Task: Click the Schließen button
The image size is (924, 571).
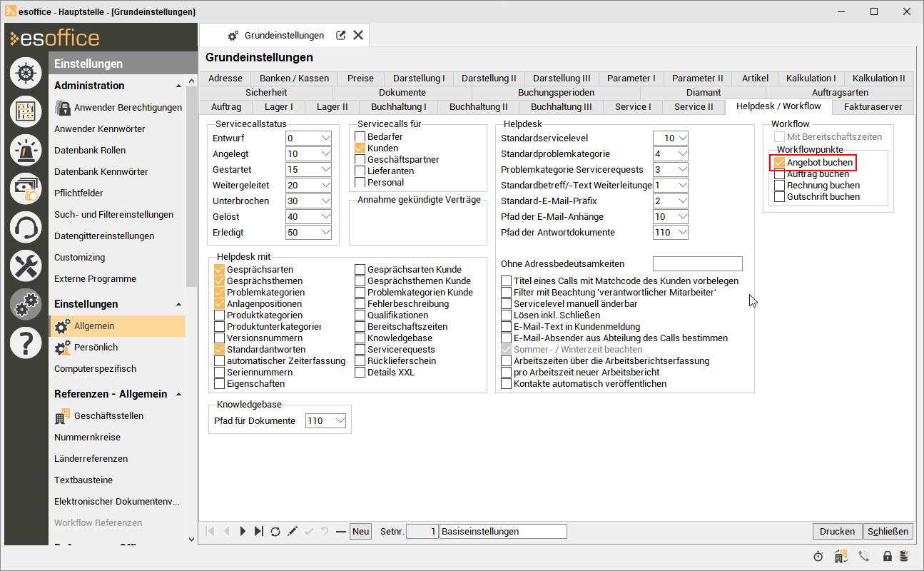Action: pos(888,532)
